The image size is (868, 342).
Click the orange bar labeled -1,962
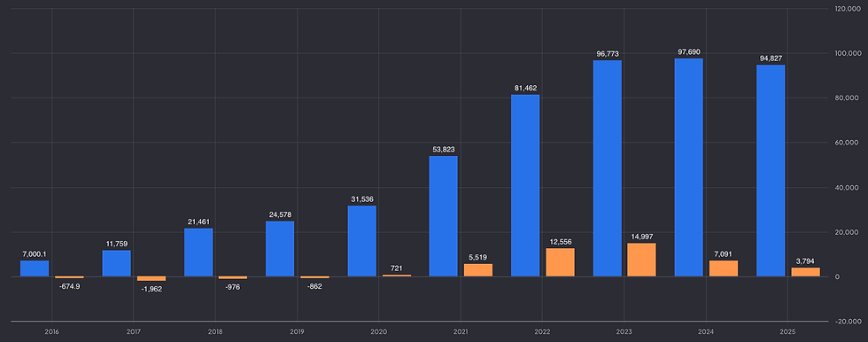pos(151,278)
